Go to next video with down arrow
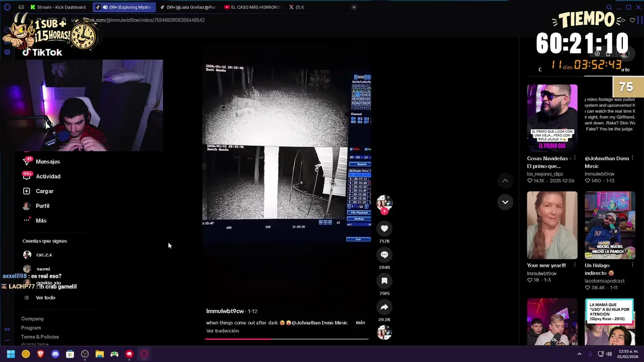 tap(505, 202)
